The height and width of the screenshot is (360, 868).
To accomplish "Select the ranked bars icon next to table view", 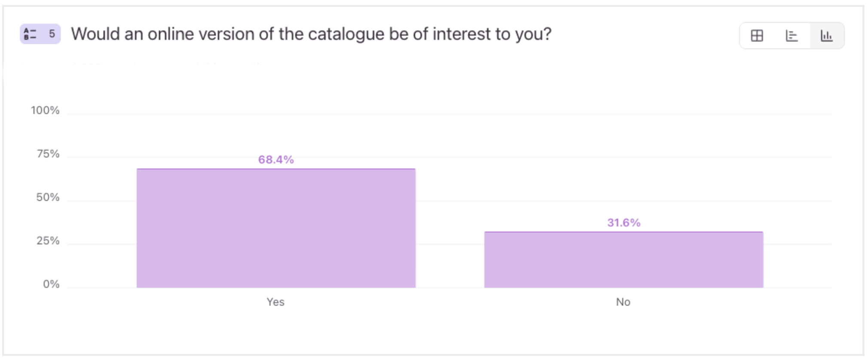I will [792, 36].
